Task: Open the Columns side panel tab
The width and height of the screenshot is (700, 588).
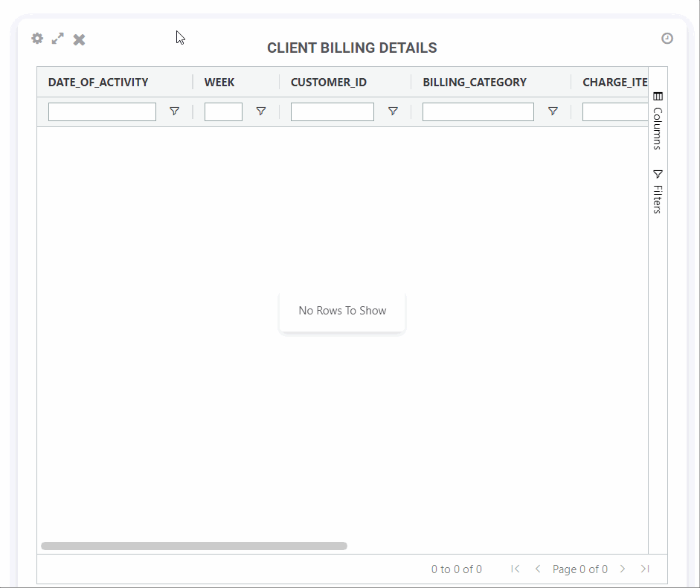Action: coord(658,120)
